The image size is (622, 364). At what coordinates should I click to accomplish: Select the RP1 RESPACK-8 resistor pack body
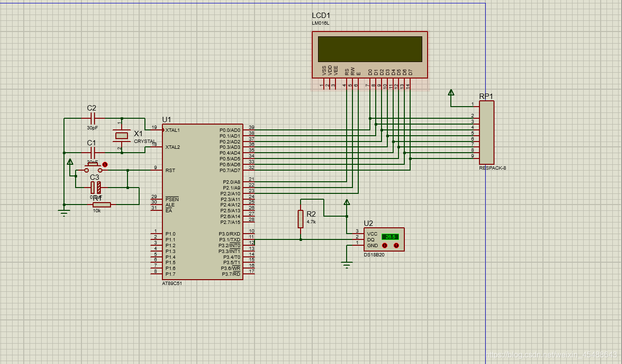487,132
